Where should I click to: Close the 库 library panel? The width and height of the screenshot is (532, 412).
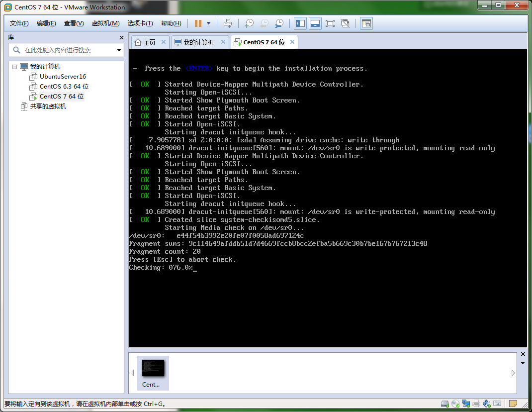pos(122,37)
